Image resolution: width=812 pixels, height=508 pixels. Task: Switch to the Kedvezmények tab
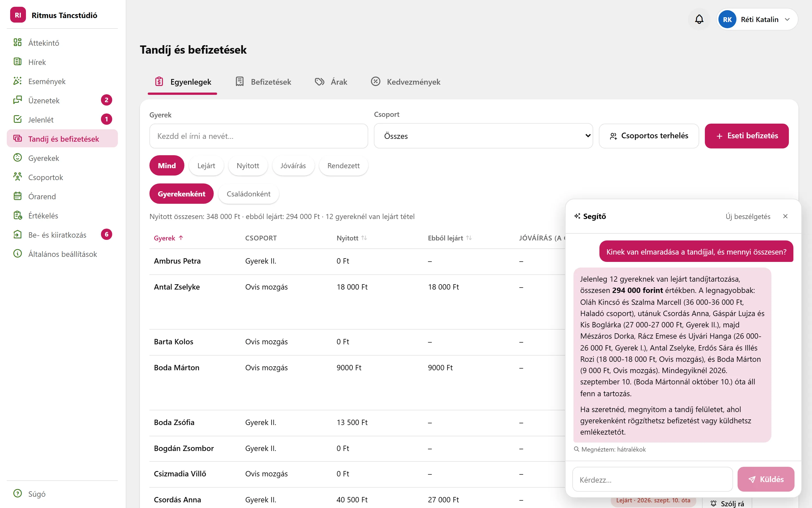406,82
